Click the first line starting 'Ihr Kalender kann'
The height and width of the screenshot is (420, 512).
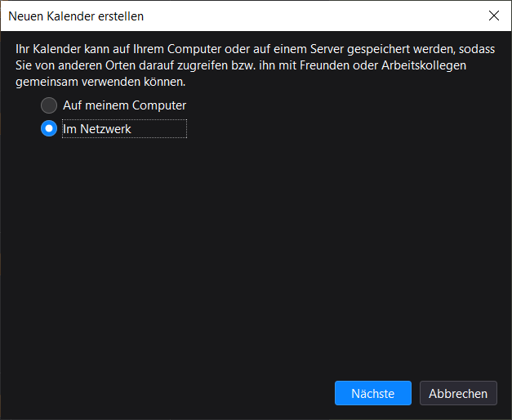255,51
